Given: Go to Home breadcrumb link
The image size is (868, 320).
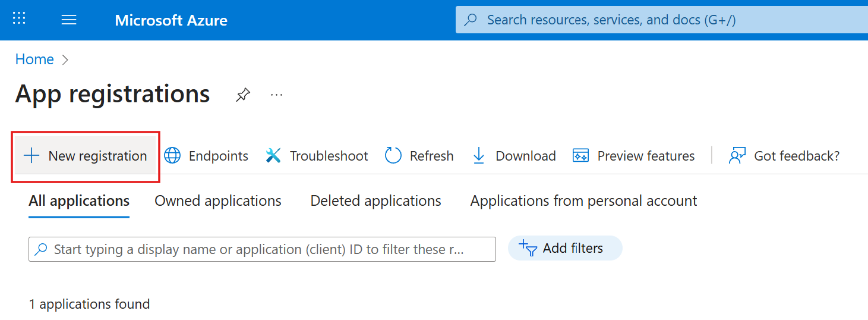Looking at the screenshot, I should tap(34, 59).
